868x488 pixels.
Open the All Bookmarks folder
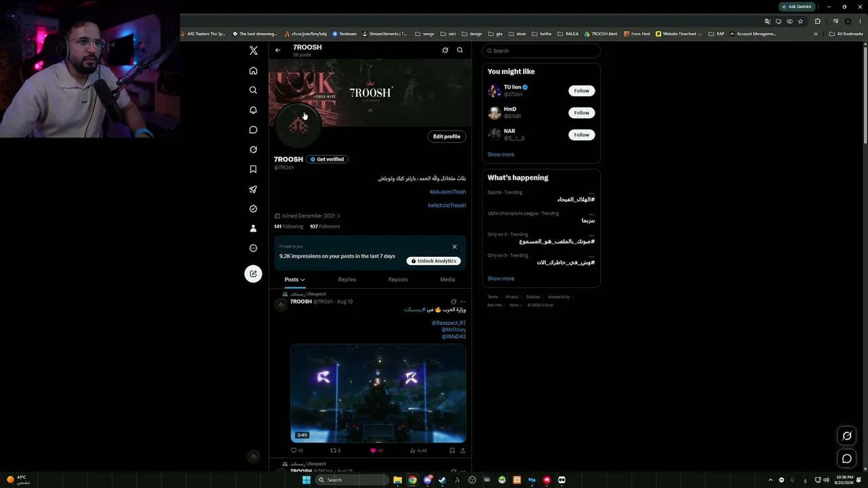(x=846, y=33)
